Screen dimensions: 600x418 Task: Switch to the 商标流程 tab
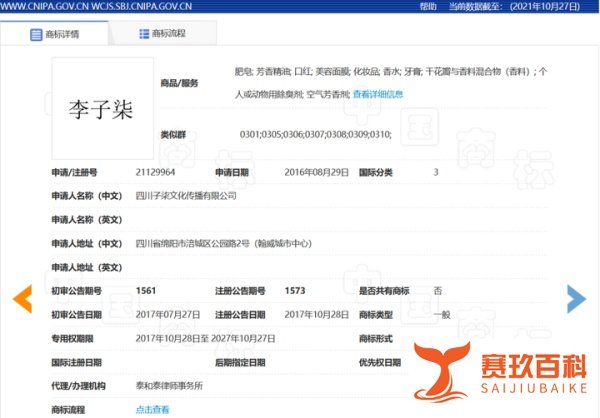point(163,34)
